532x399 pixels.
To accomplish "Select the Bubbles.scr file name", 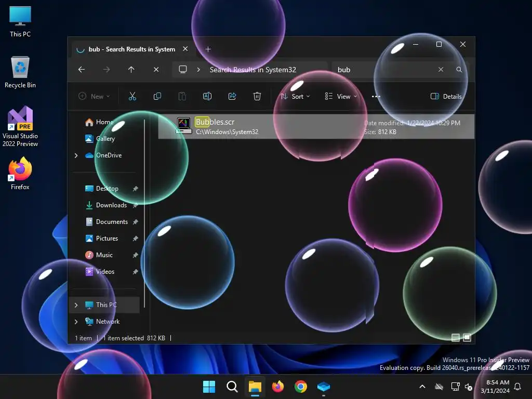I will (x=215, y=122).
